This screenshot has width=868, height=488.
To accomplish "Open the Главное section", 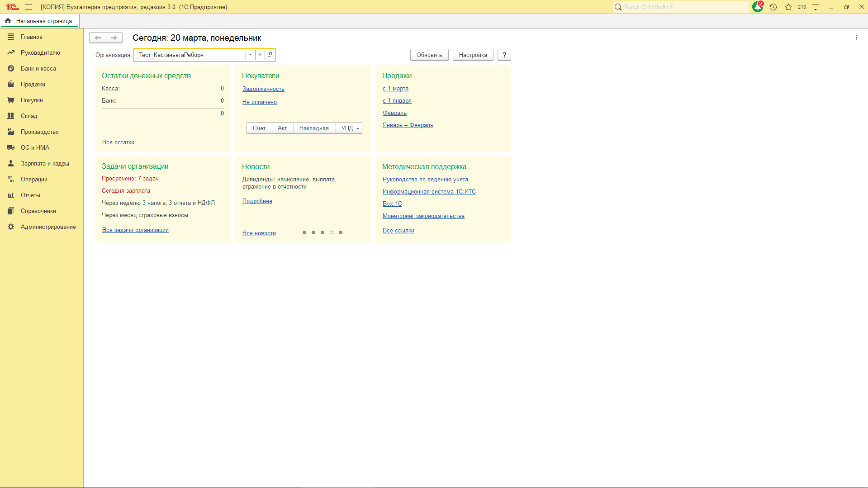I will [x=32, y=37].
